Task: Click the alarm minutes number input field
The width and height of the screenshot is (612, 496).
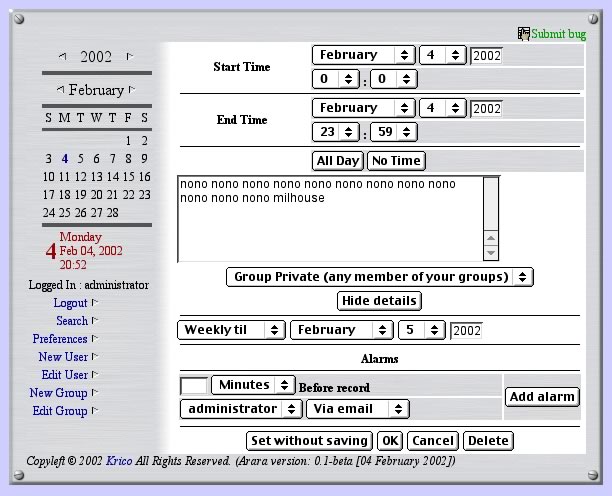Action: (194, 386)
